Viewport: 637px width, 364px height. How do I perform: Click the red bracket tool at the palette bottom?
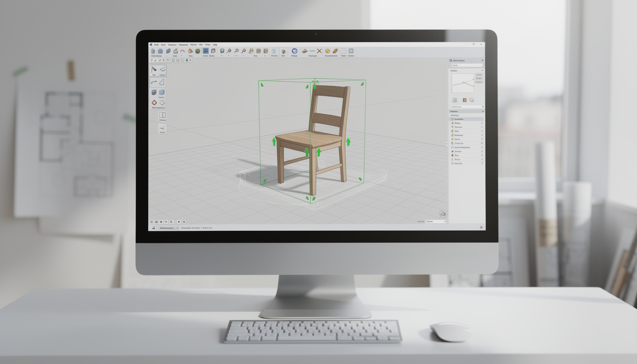point(163,128)
